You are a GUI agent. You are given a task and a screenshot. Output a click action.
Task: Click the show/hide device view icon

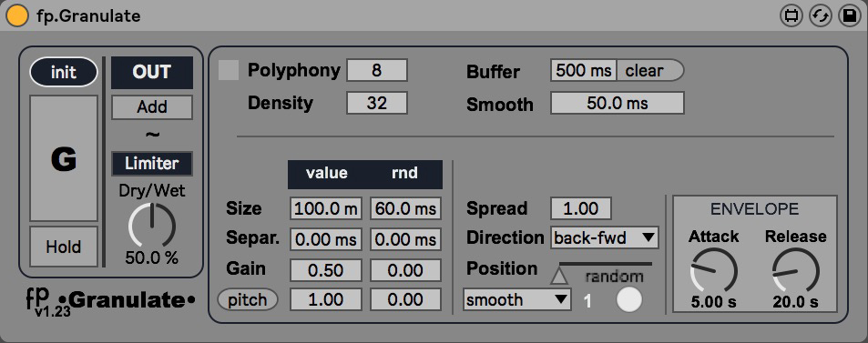pos(791,15)
